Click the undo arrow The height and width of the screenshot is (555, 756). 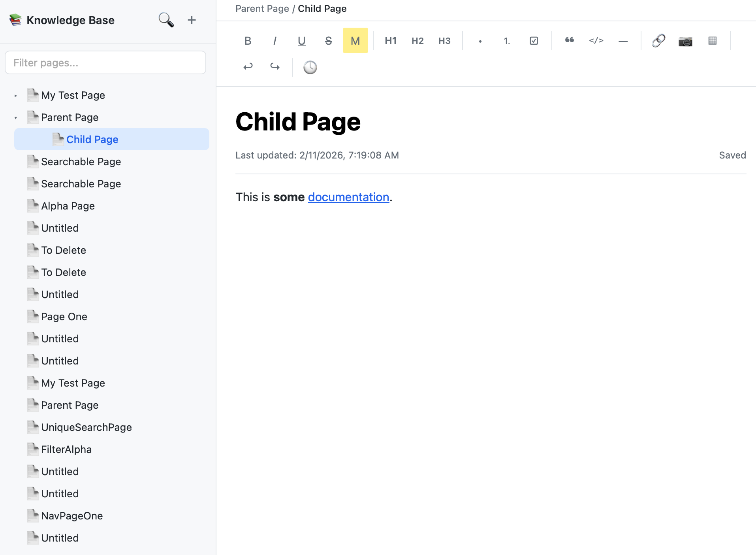click(x=248, y=66)
